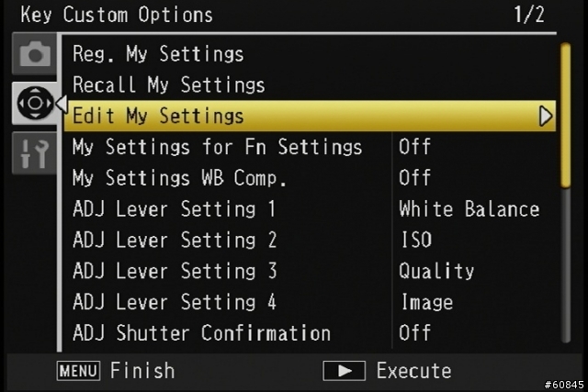
Task: Toggle My Settings for Fn Settings Off
Action: tap(414, 147)
